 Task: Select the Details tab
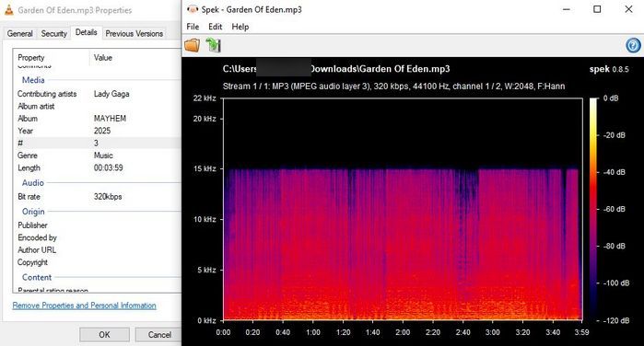coord(86,32)
